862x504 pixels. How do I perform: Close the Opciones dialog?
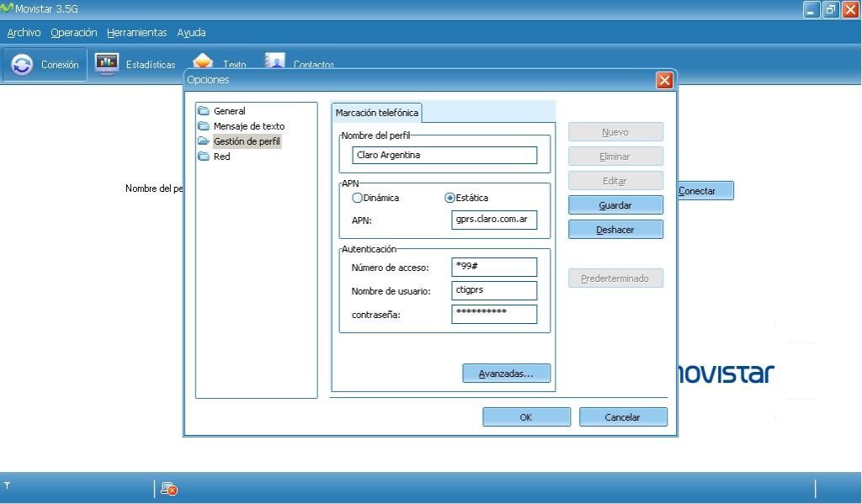tap(665, 80)
